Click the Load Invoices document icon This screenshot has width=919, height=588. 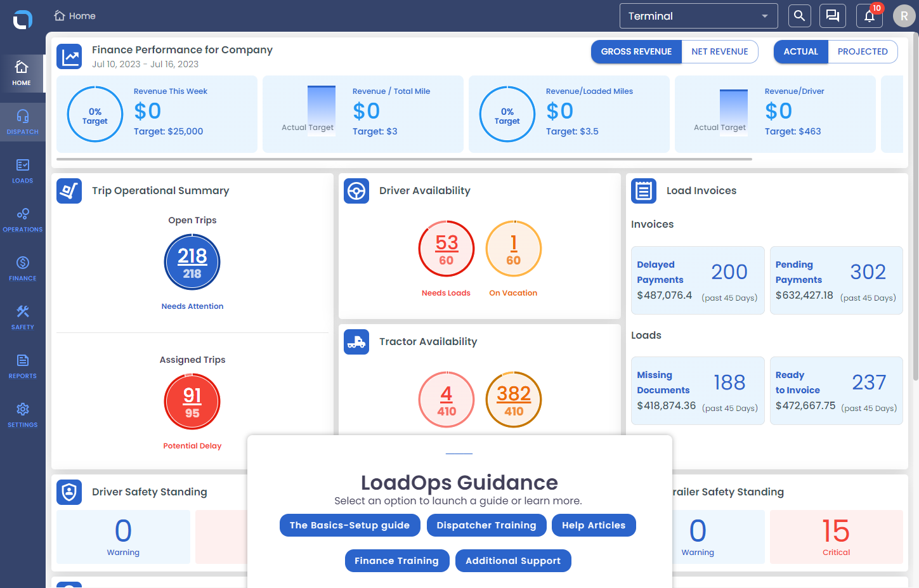pos(644,191)
